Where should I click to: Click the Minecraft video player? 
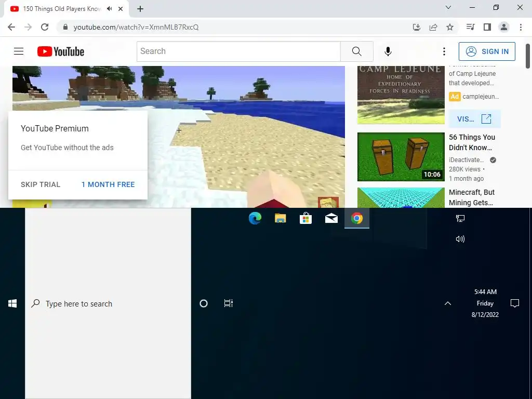tap(179, 137)
